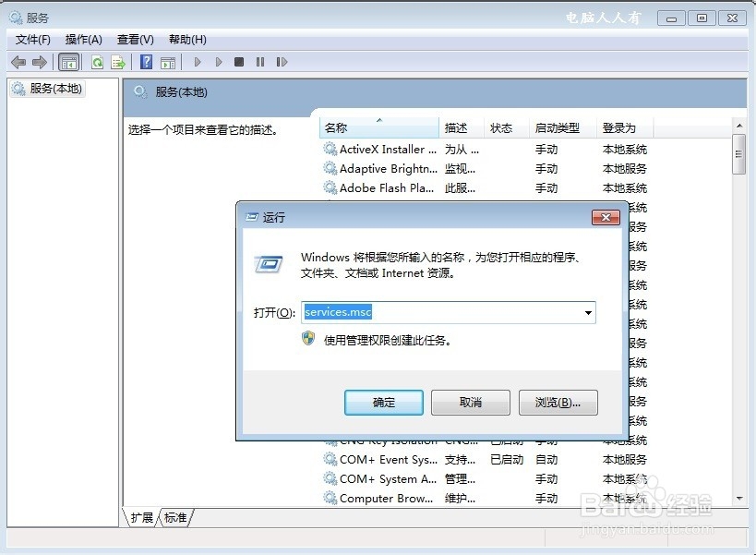The height and width of the screenshot is (555, 756).
Task: Click the Refresh icon in toolbar
Action: tap(98, 62)
